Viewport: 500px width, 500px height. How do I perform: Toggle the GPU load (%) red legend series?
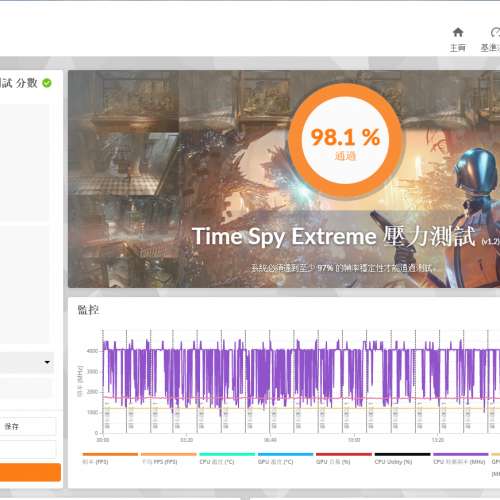[x=344, y=458]
